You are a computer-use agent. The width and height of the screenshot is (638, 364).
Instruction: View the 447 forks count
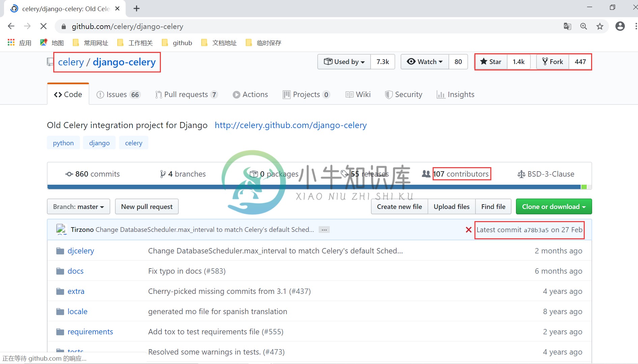(x=580, y=62)
